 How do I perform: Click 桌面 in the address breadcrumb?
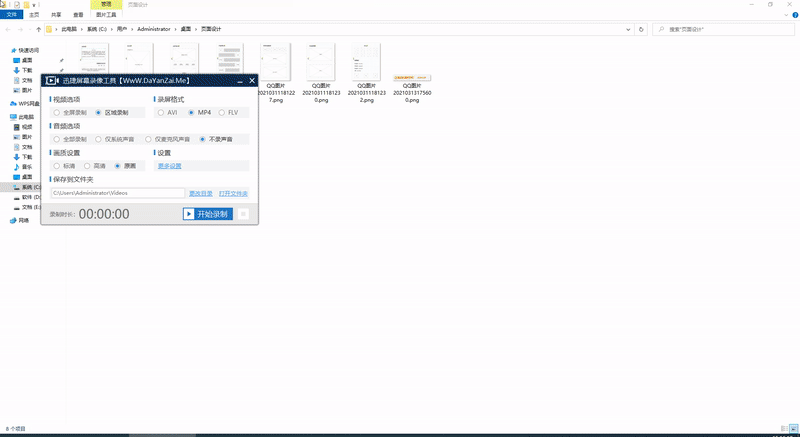click(x=186, y=30)
